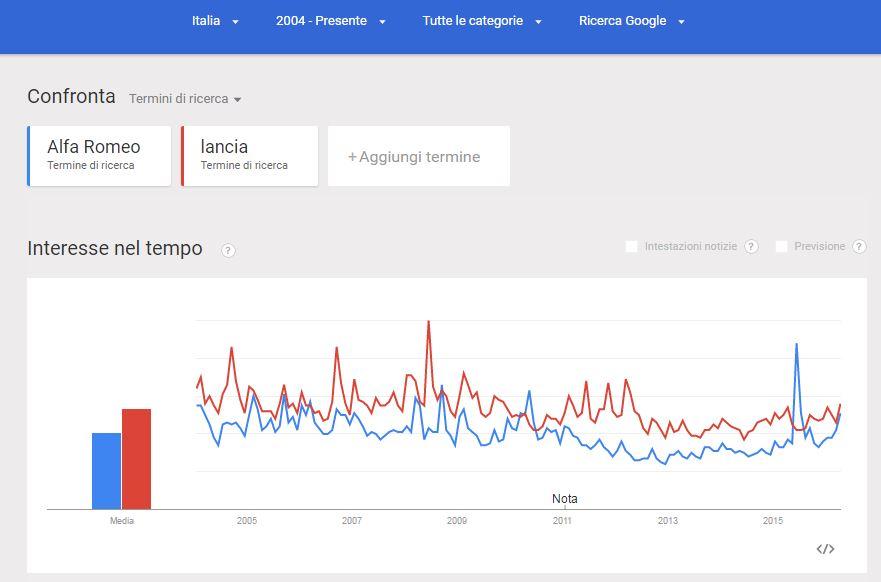Enable the Intestazioni notizie checkbox
881x582 pixels.
(632, 246)
